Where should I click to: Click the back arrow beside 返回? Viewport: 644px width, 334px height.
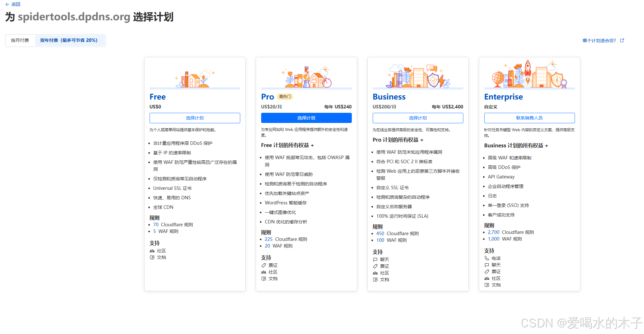pyautogui.click(x=8, y=4)
